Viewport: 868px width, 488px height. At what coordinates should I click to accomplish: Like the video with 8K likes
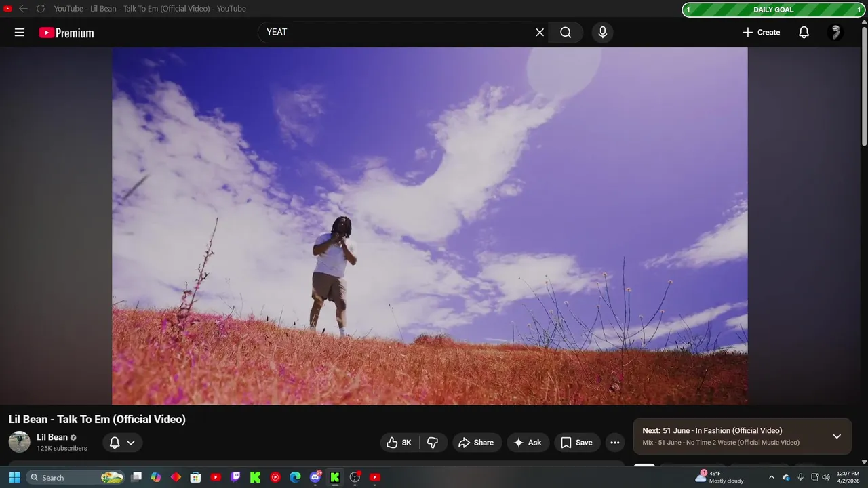coord(399,443)
